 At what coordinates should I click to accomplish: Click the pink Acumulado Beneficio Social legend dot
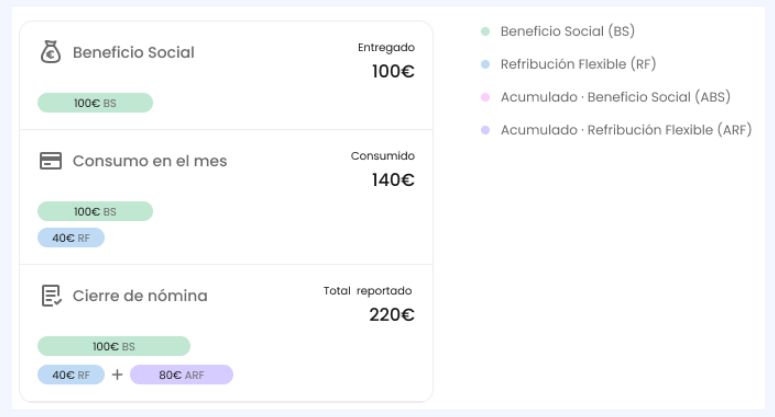[485, 98]
